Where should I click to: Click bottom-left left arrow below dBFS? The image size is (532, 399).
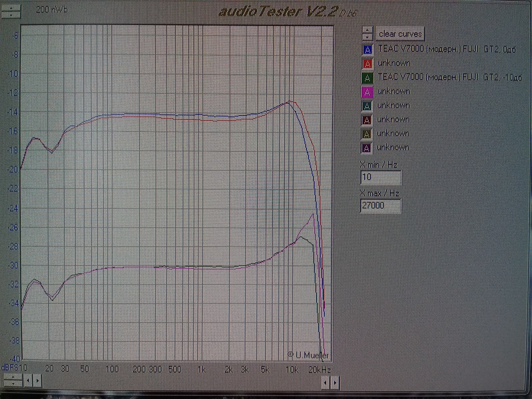point(28,381)
